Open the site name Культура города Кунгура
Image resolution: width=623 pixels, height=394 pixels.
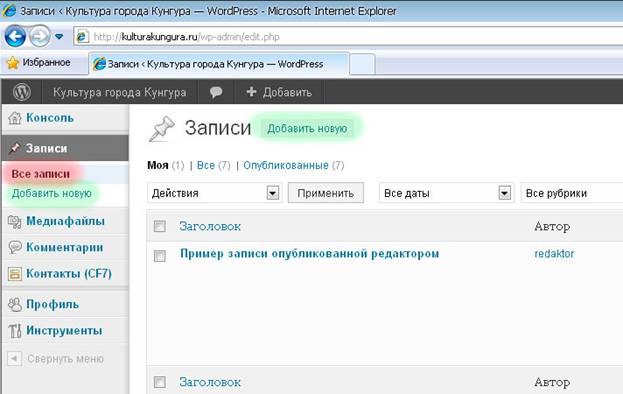(120, 92)
